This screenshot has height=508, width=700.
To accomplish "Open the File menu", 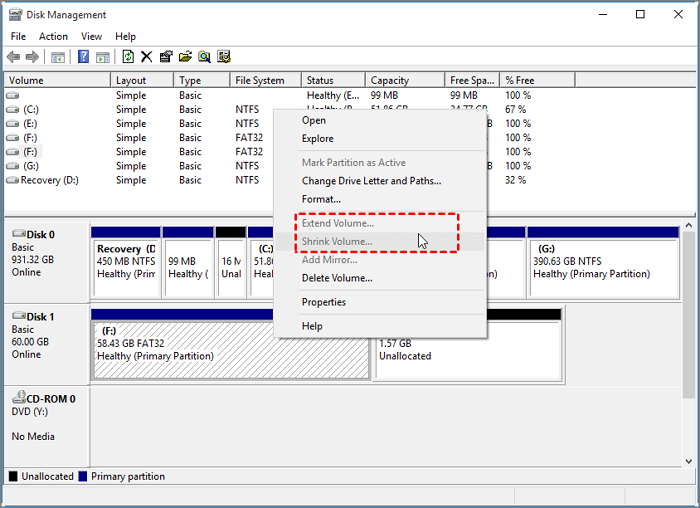I will tap(18, 36).
